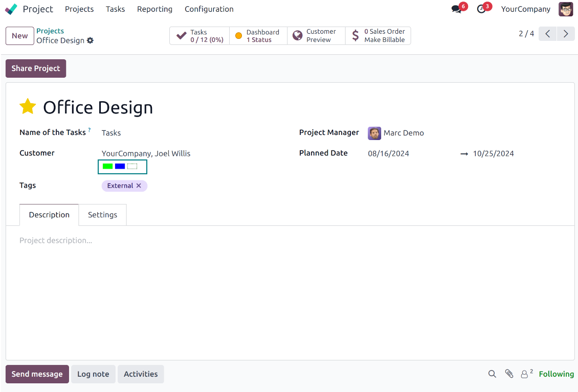Image resolution: width=578 pixels, height=392 pixels.
Task: Click the Projects breadcrumb link
Action: click(x=50, y=31)
